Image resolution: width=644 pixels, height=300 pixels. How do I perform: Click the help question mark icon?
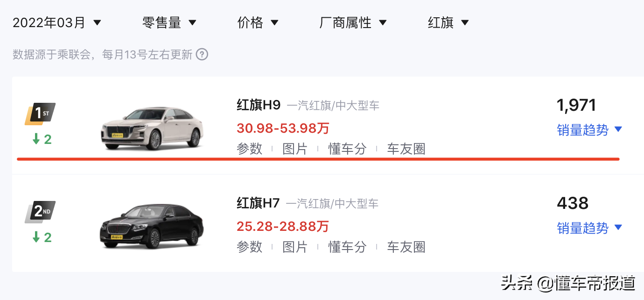coord(202,55)
